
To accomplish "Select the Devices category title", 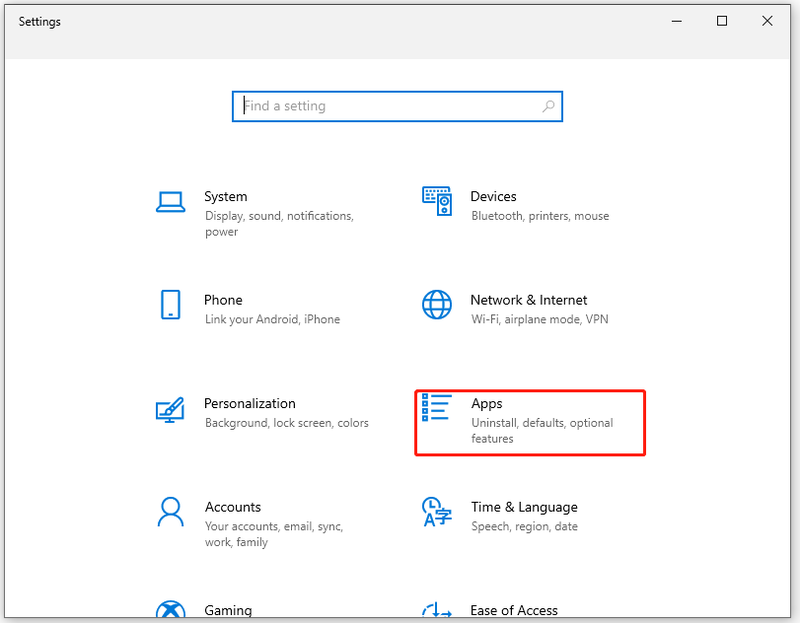I will [493, 196].
